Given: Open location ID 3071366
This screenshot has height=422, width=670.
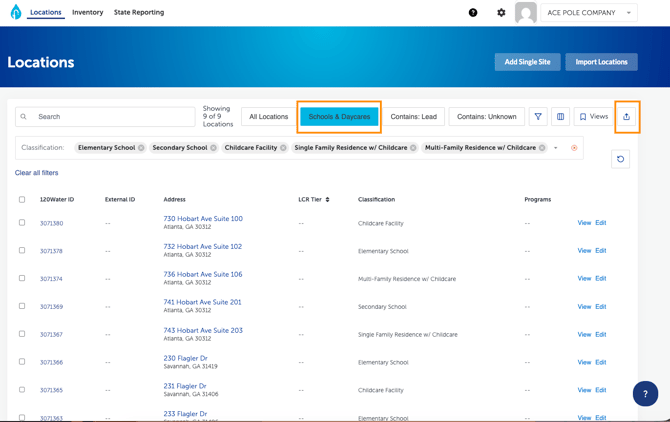Looking at the screenshot, I should 51,362.
